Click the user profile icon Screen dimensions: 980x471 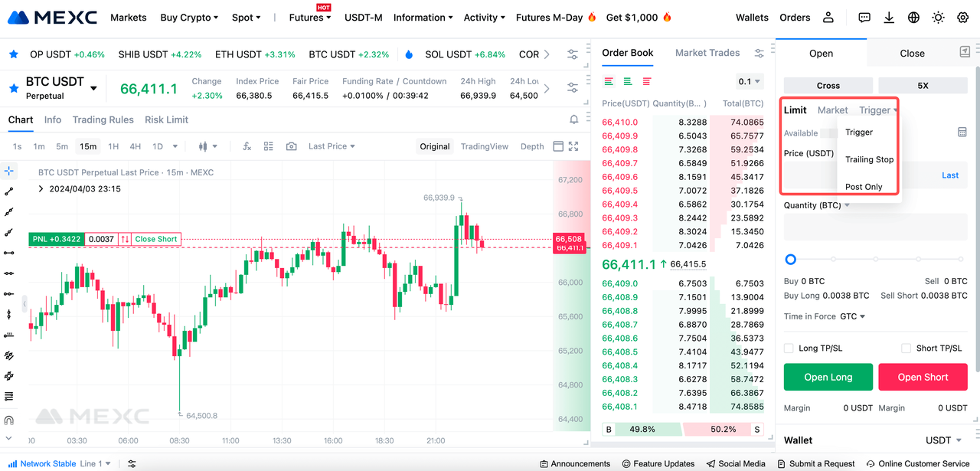[x=828, y=18]
